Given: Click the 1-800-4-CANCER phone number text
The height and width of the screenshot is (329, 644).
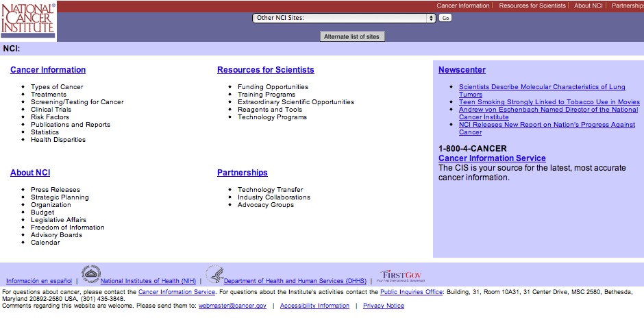Looking at the screenshot, I should 473,149.
